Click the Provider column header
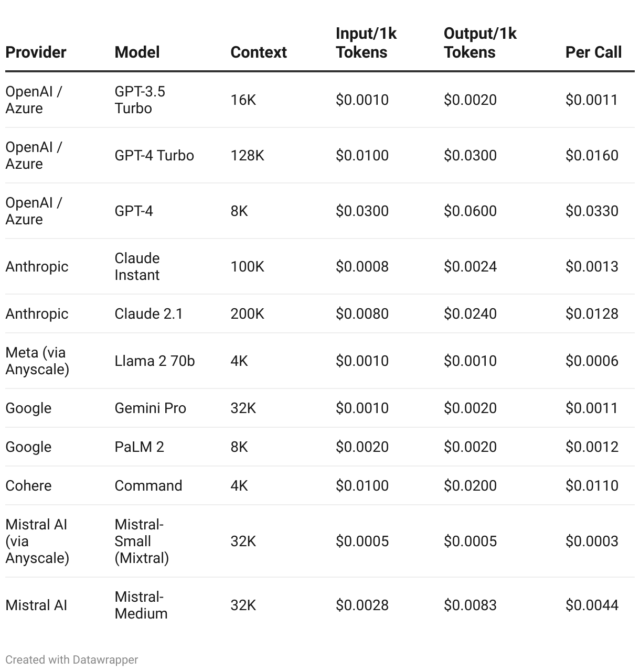 [x=36, y=52]
